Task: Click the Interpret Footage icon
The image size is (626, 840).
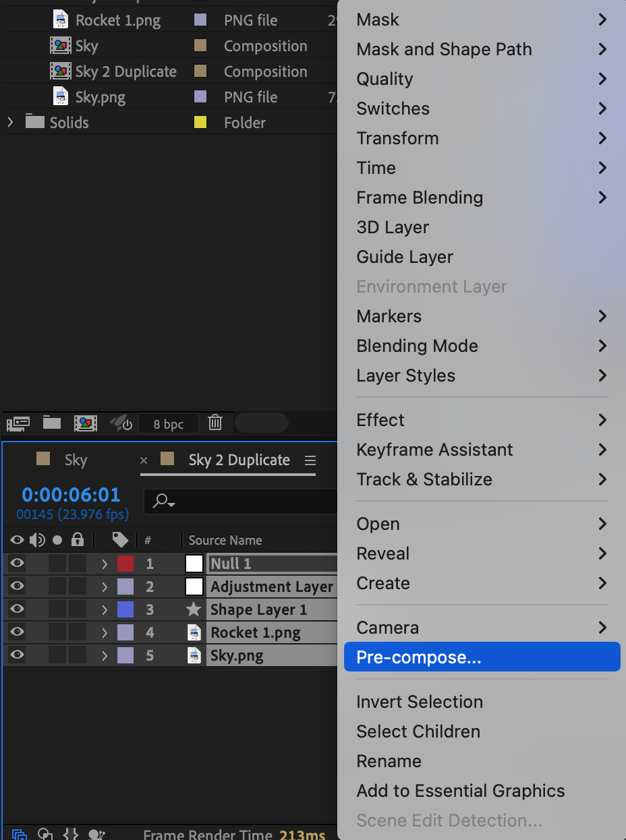Action: pyautogui.click(x=18, y=423)
